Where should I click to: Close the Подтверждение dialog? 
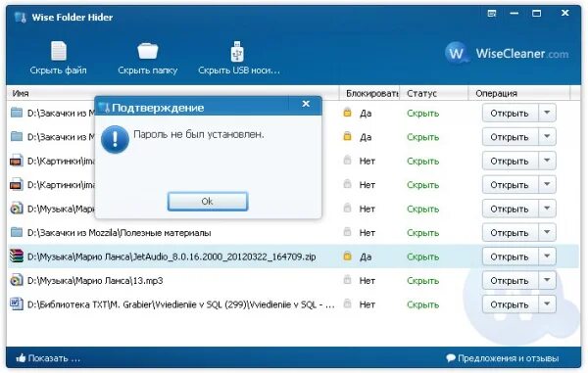click(306, 104)
